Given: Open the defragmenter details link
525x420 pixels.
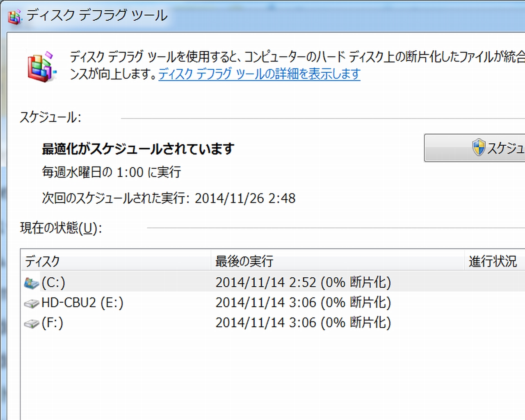Looking at the screenshot, I should coord(259,74).
